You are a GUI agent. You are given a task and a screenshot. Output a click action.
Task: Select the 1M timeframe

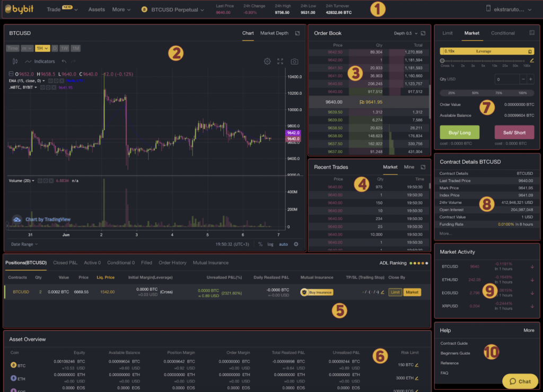coord(75,48)
